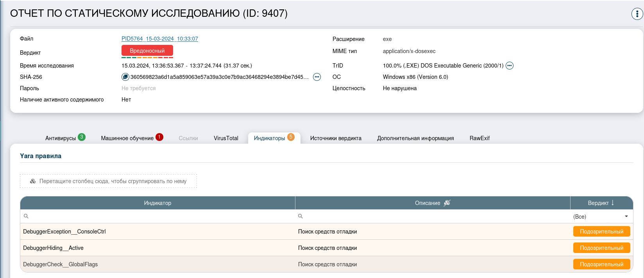Show more TrID details with ellipsis icon
This screenshot has width=644, height=278.
point(510,66)
